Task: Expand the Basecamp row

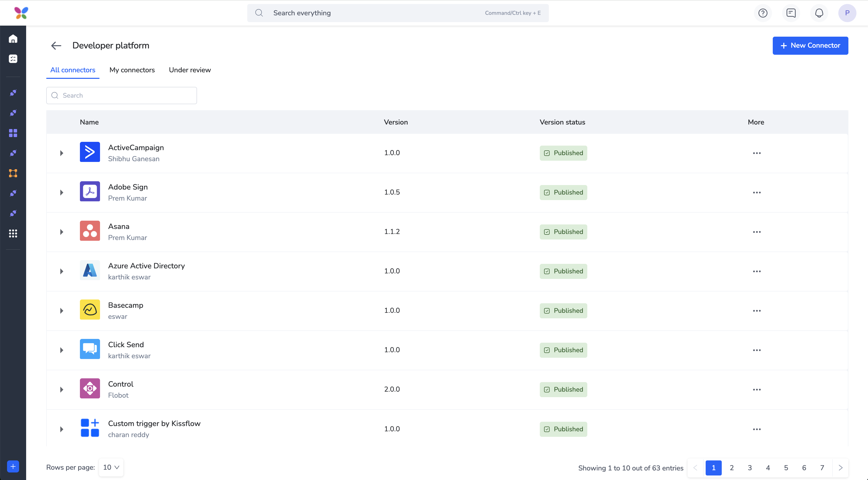Action: point(62,311)
